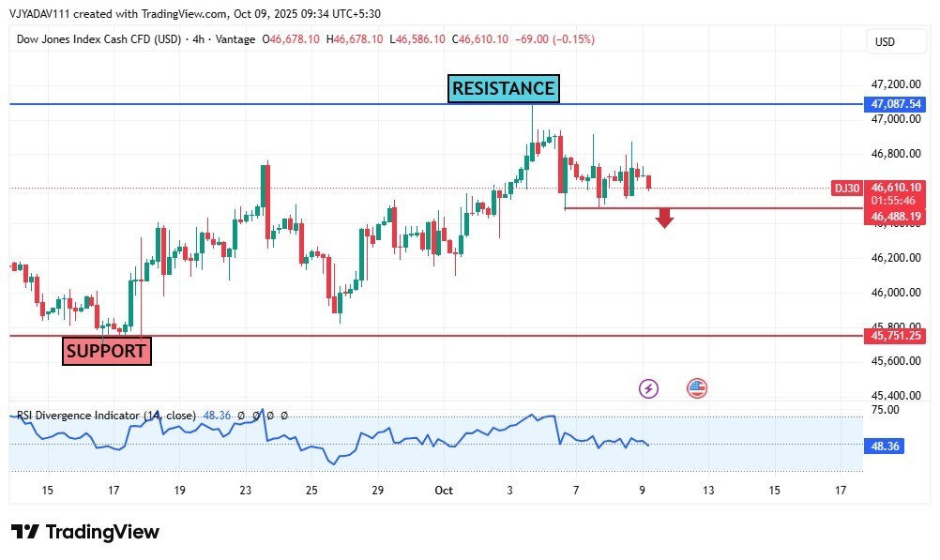This screenshot has height=560, width=940.
Task: Click the US flag economic event icon
Action: coord(696,388)
